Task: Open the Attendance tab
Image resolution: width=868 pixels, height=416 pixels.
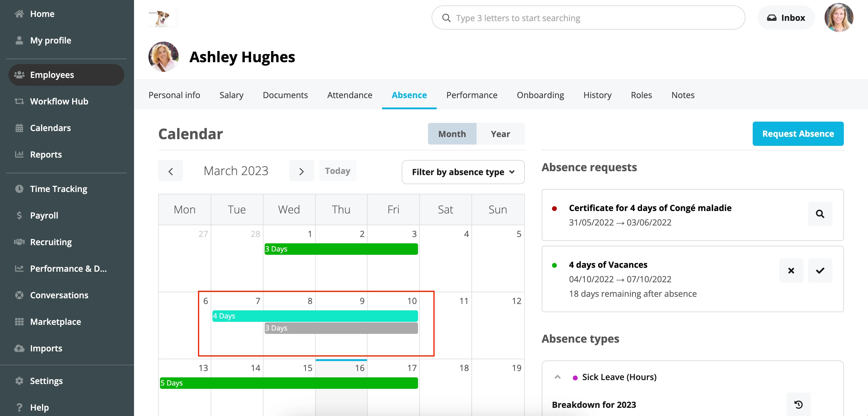Action: point(349,95)
